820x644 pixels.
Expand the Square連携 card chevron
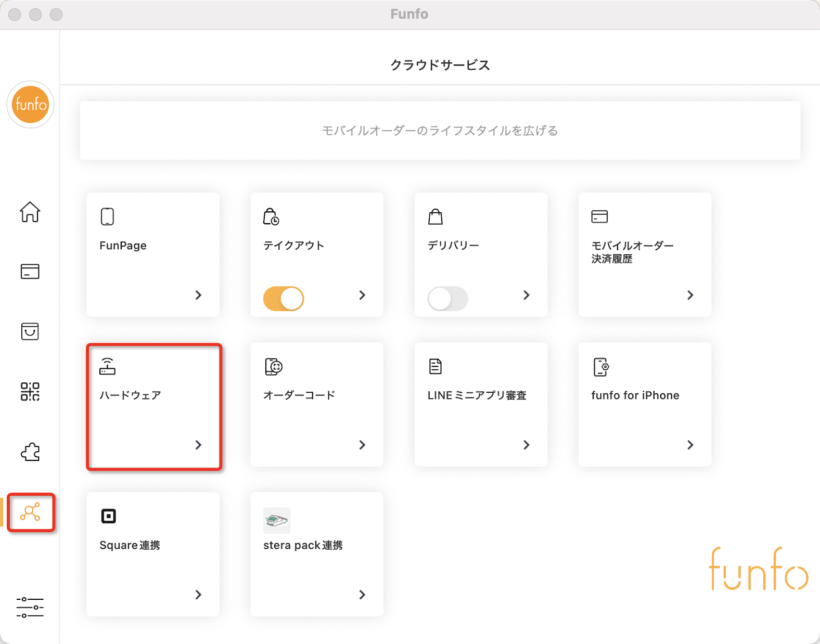(198, 595)
